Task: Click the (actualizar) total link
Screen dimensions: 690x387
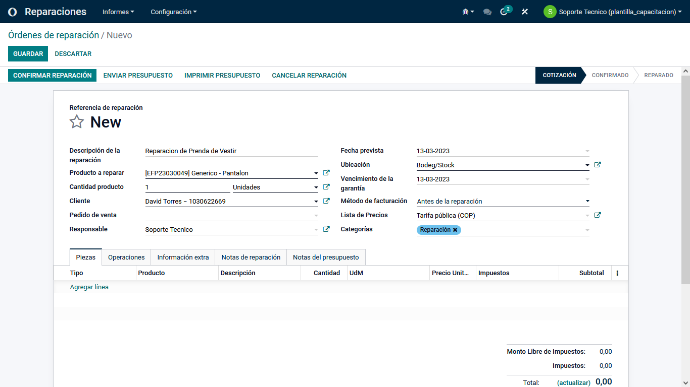Action: [573, 383]
